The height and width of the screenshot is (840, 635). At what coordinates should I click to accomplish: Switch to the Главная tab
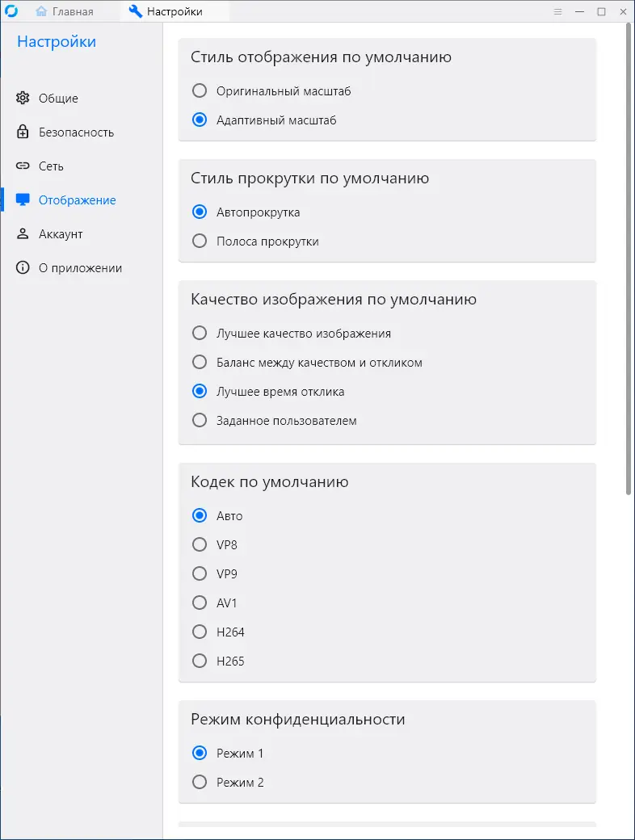[65, 11]
